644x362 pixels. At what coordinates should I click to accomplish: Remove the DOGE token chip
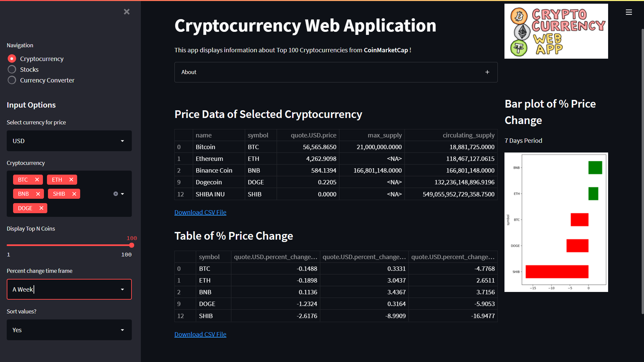(41, 208)
